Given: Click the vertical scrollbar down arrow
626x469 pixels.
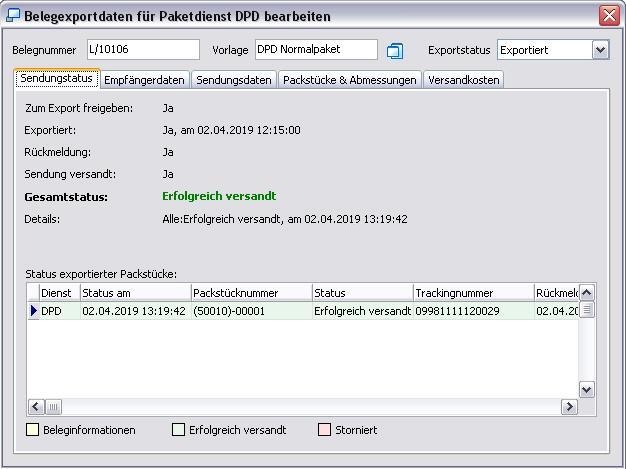Looking at the screenshot, I should coord(587,389).
